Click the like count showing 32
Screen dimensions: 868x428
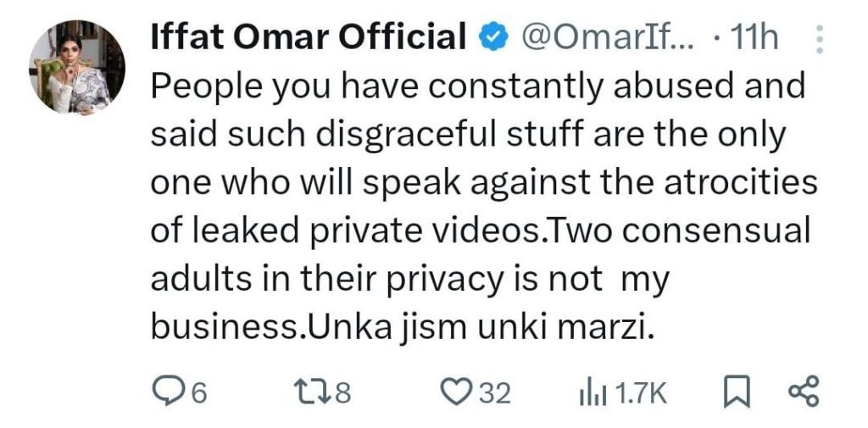(x=495, y=393)
